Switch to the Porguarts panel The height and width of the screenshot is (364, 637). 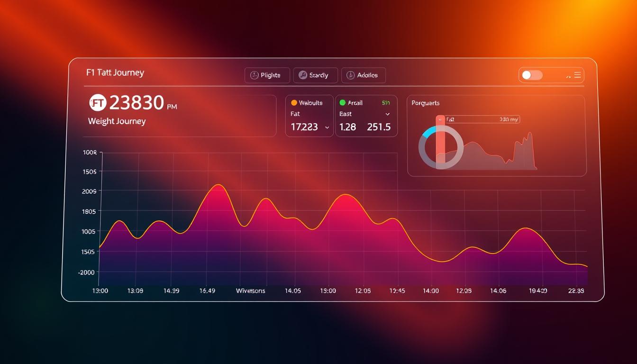(426, 102)
